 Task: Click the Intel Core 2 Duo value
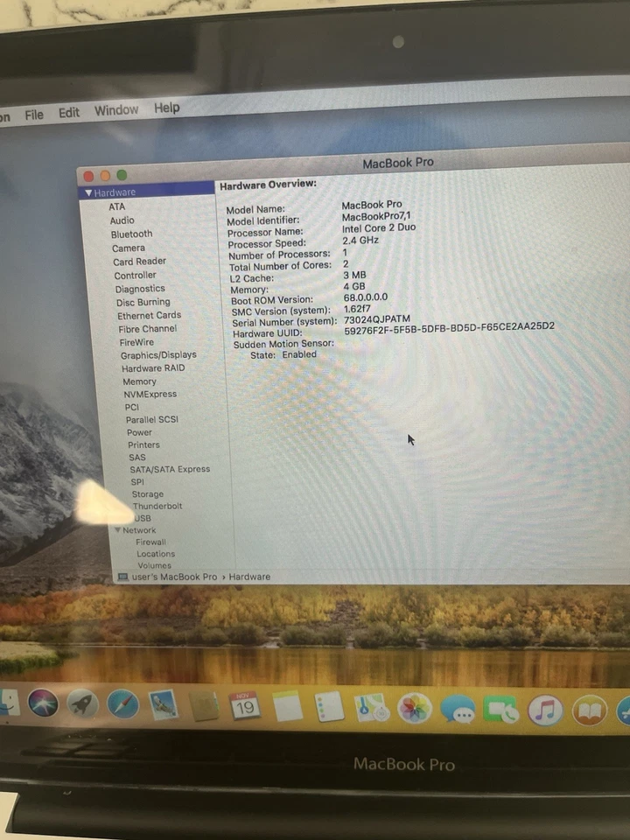tap(379, 227)
